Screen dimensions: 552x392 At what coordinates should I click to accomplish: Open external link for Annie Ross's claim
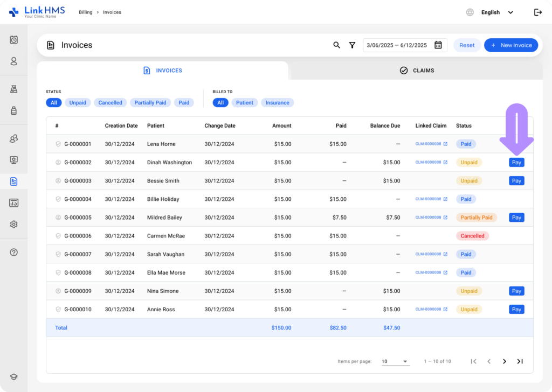445,309
